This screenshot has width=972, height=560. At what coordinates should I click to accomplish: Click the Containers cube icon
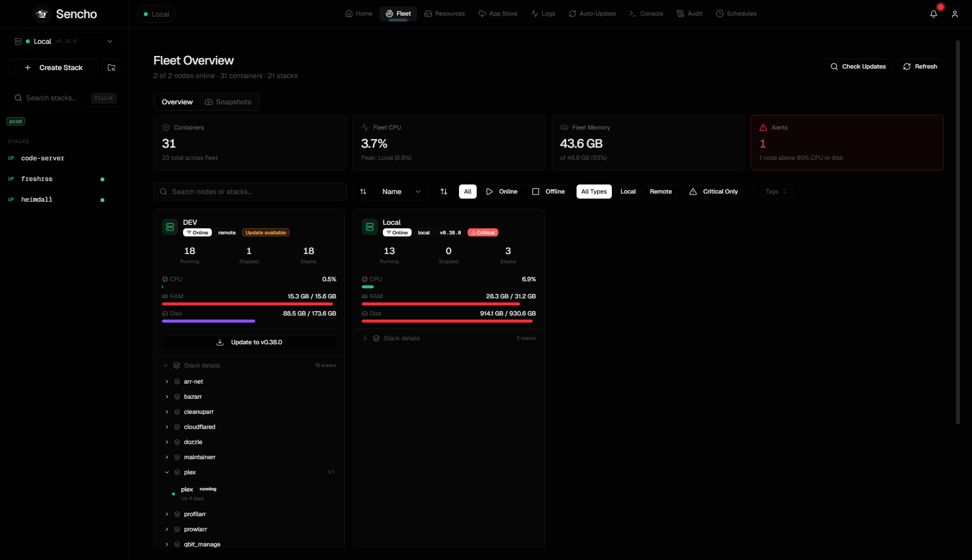pyautogui.click(x=166, y=128)
